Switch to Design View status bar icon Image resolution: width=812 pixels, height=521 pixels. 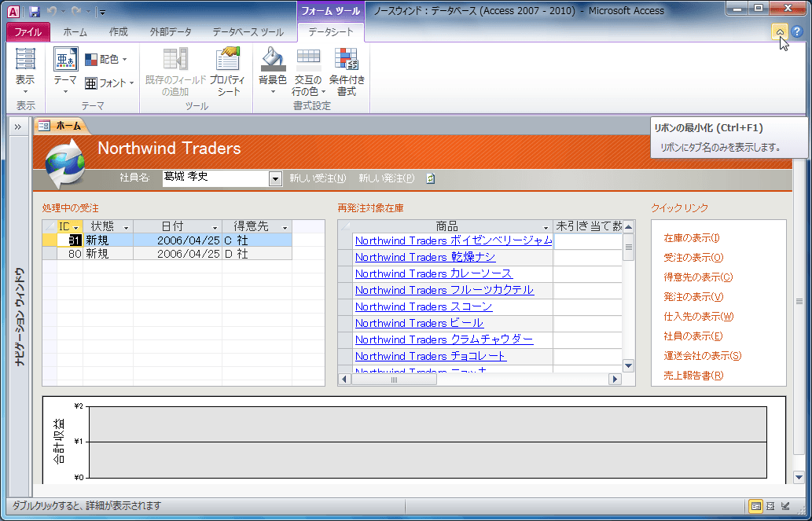tap(785, 506)
